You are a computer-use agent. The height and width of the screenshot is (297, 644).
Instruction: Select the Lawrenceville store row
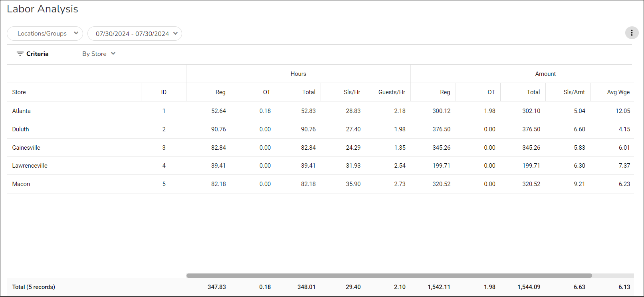30,166
